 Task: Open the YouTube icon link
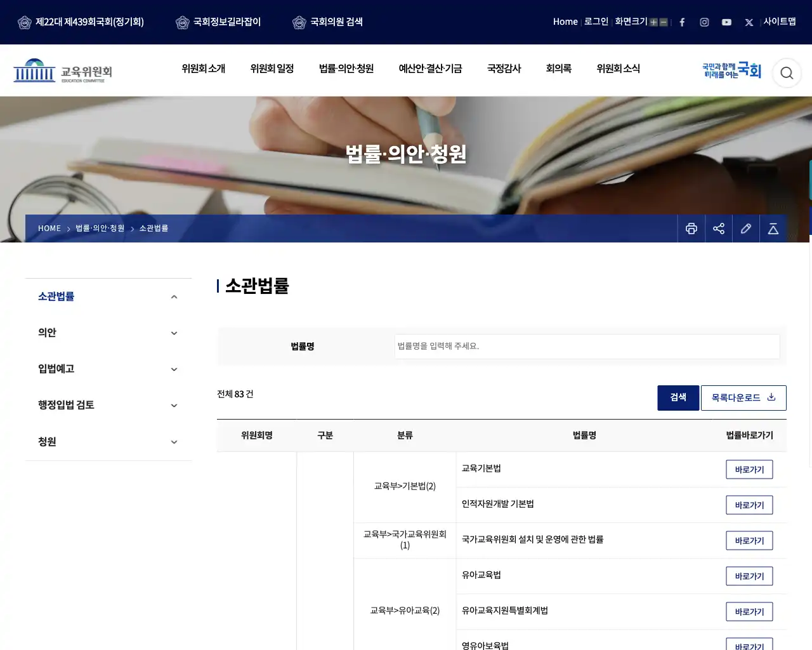pos(726,22)
